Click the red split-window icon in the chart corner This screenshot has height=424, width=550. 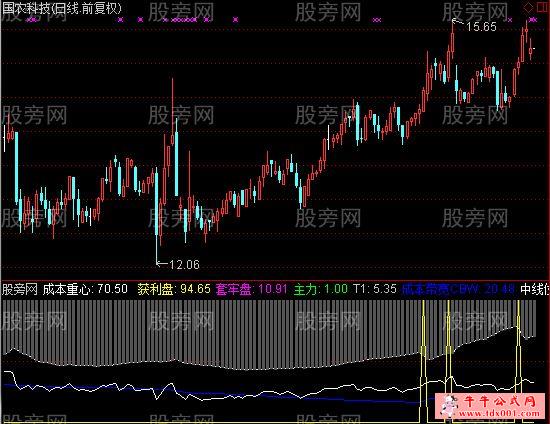coord(542,7)
